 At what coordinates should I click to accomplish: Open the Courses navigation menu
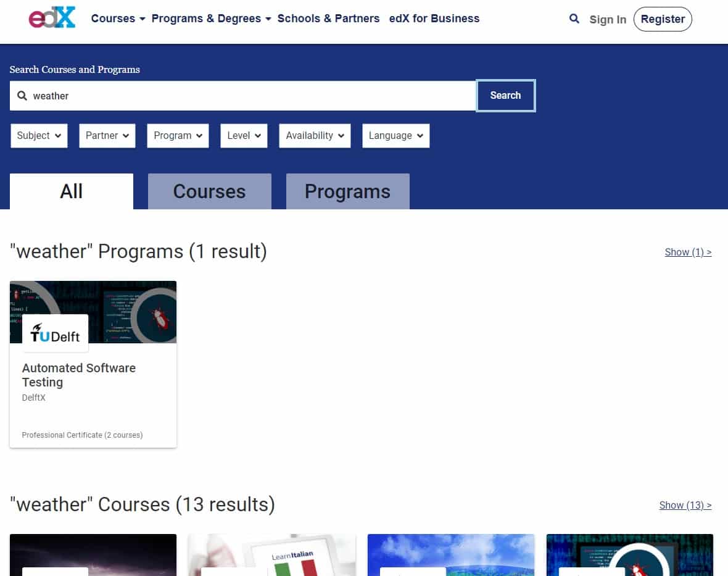(118, 19)
